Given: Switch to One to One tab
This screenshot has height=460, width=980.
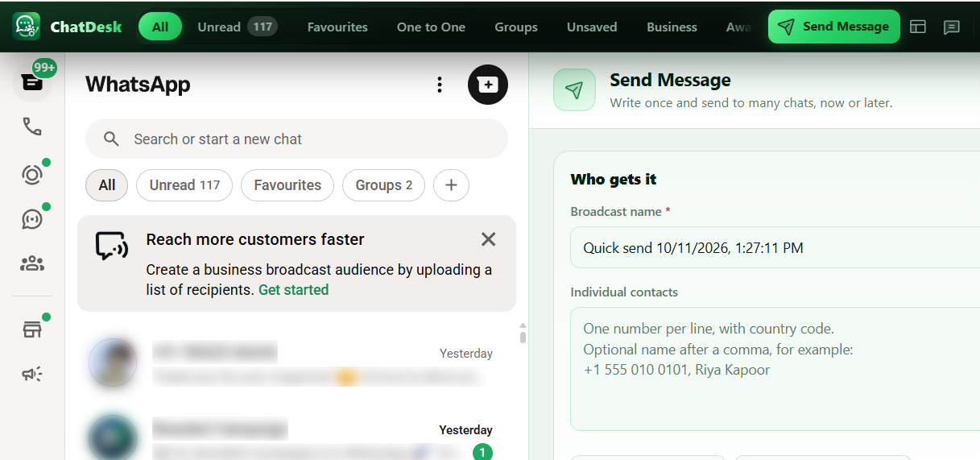Looking at the screenshot, I should tap(431, 27).
